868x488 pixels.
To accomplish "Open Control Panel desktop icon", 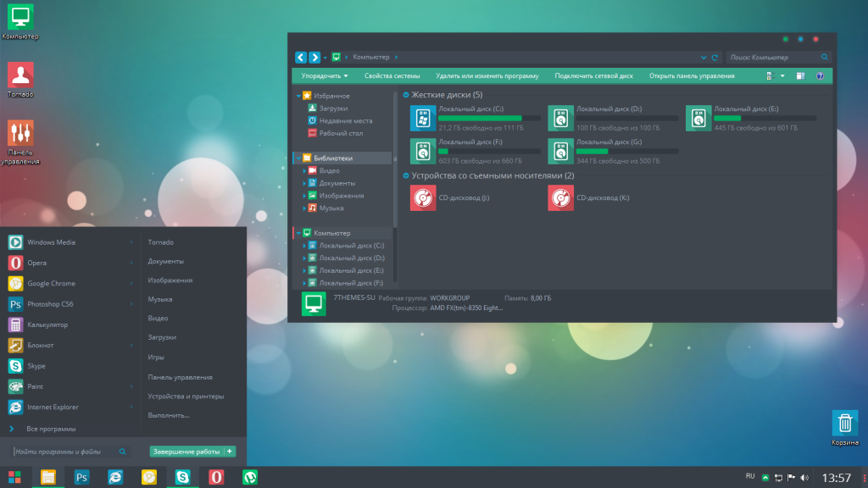I will coord(20,133).
